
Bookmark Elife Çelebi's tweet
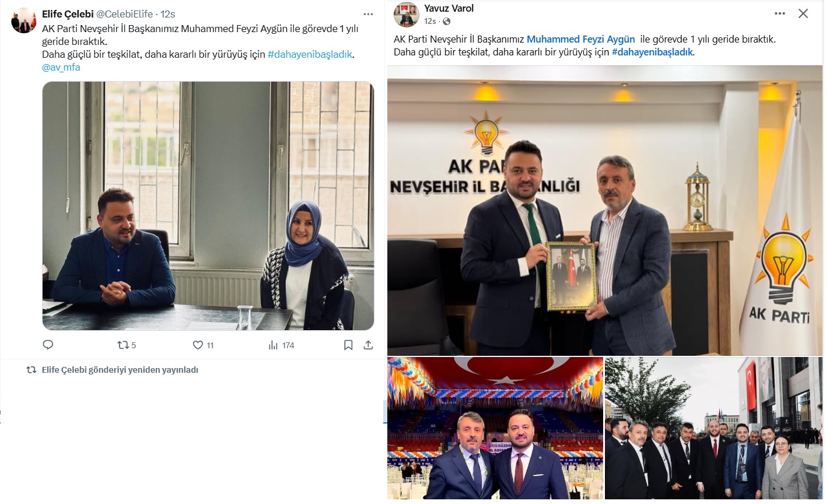[348, 345]
